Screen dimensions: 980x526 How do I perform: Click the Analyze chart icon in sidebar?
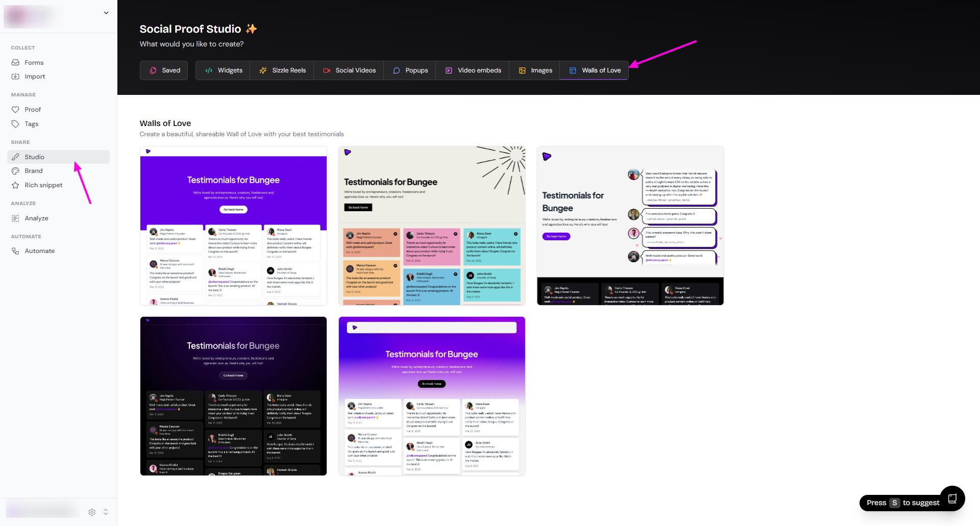15,218
